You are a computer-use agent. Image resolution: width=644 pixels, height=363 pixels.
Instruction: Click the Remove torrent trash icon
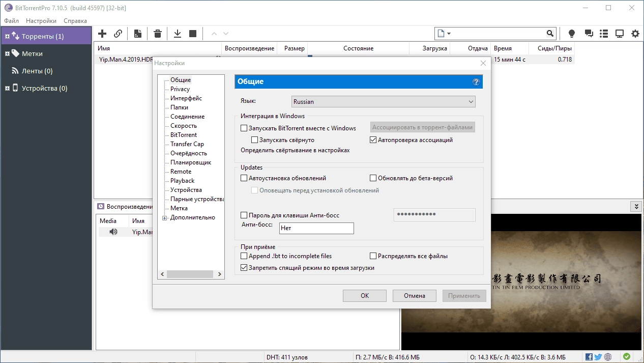pos(158,34)
